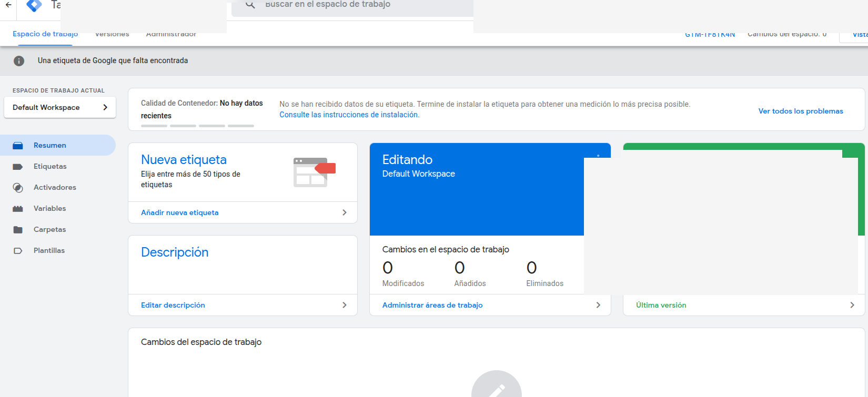This screenshot has height=397, width=868.
Task: Click the container ID GTM link
Action: (x=710, y=35)
